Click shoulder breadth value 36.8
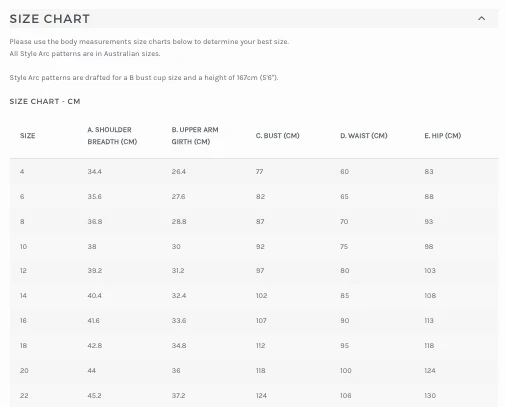Viewport: 505px width, 407px height. 95,222
